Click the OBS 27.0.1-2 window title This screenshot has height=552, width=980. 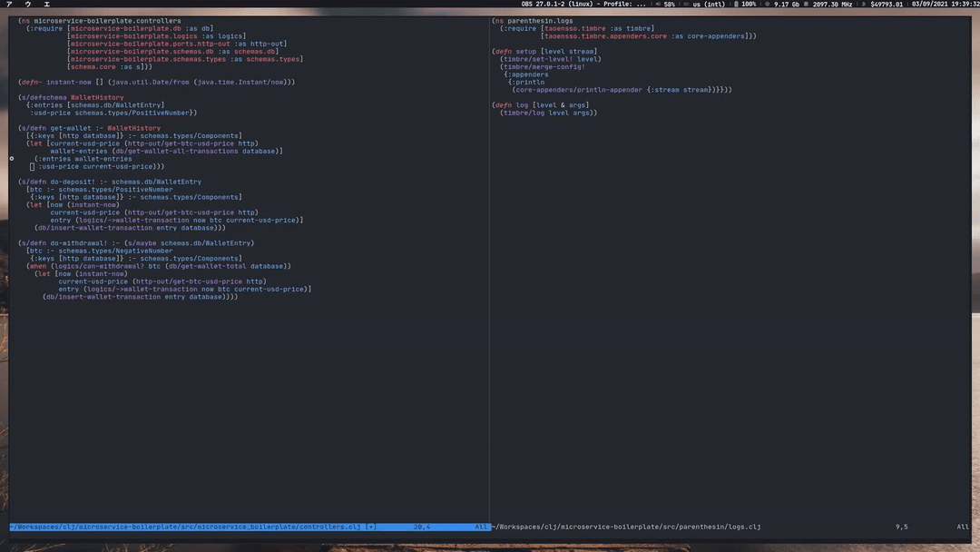583,4
